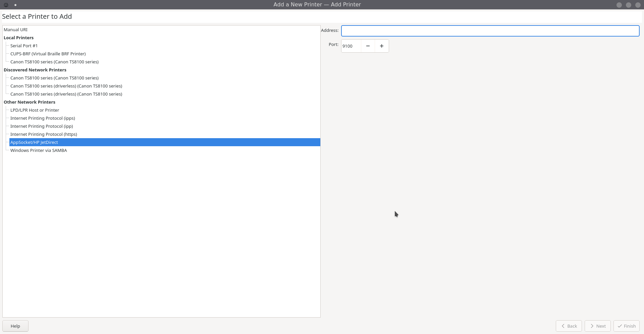Select the Local Printers heading
The width and height of the screenshot is (644, 334).
coord(161,38)
